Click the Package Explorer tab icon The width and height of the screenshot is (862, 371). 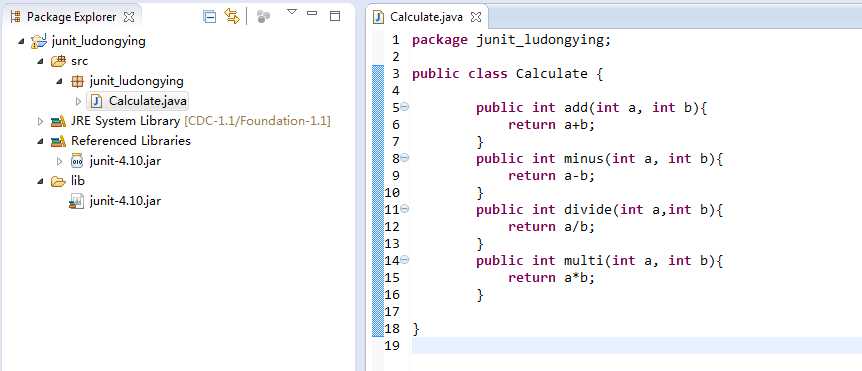[16, 17]
